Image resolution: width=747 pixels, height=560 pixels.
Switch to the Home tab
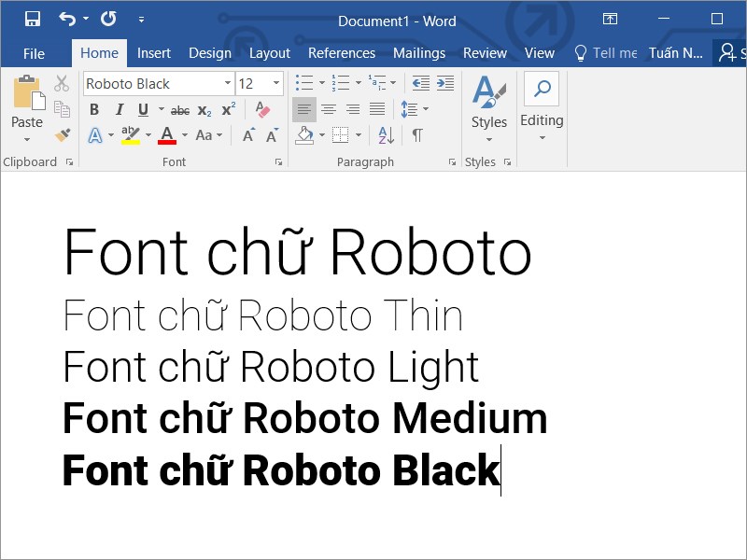99,53
